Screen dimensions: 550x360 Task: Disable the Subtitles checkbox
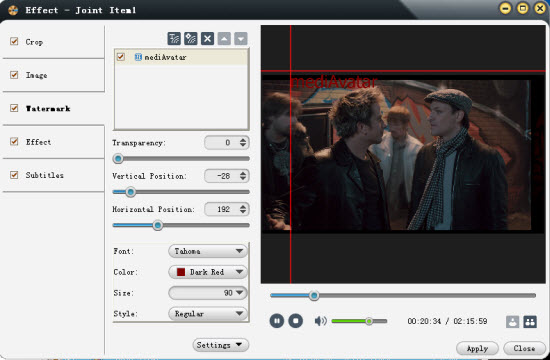(x=14, y=175)
